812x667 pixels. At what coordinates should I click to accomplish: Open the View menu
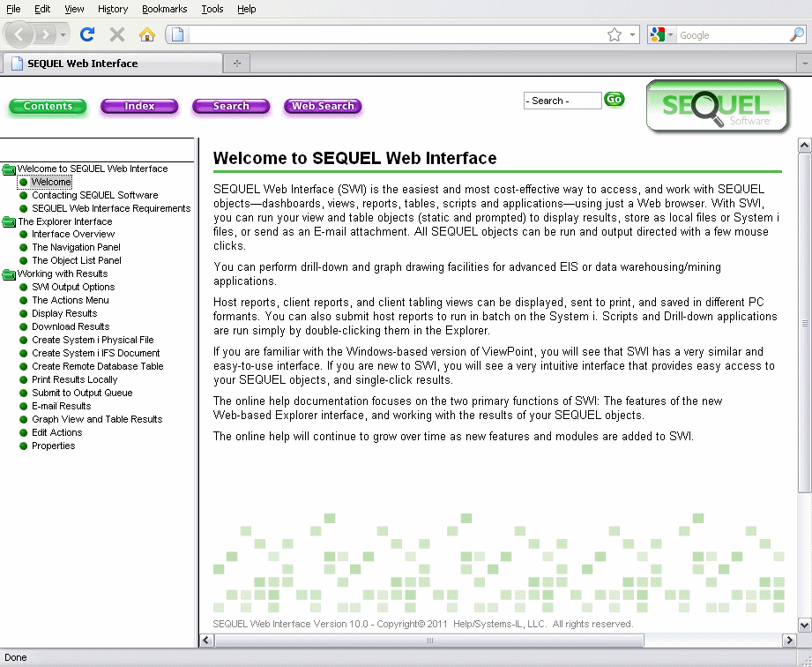click(x=74, y=9)
